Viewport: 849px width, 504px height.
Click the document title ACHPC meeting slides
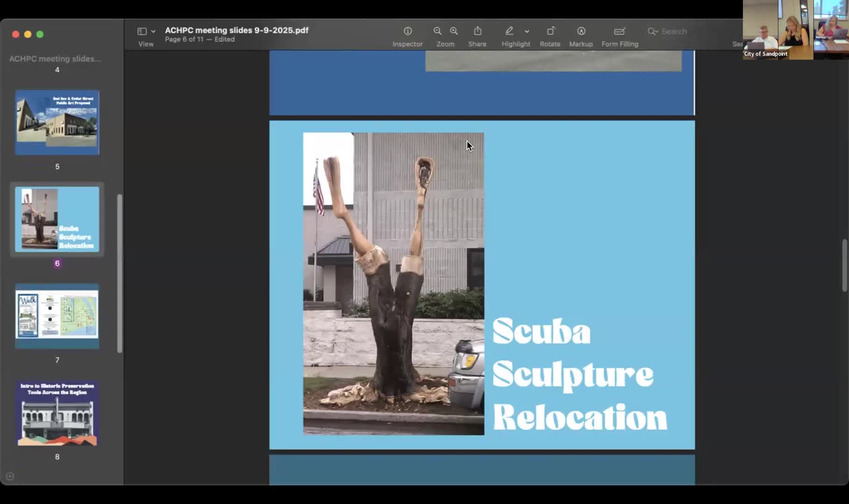point(236,30)
